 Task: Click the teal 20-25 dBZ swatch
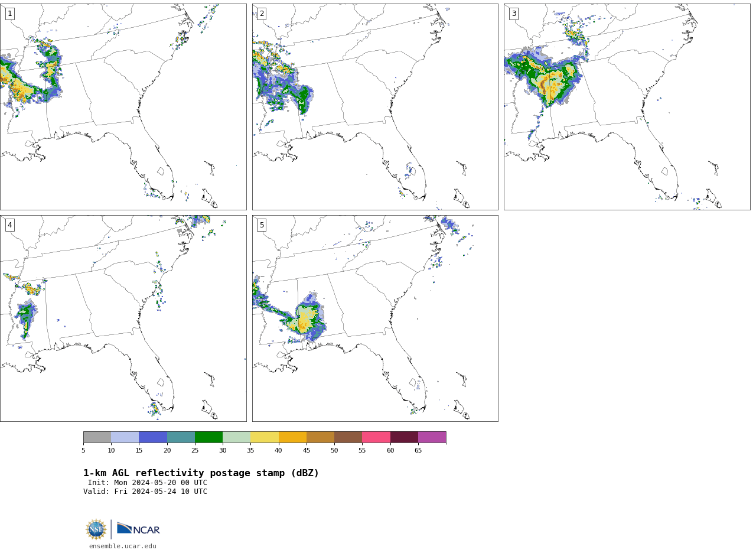(x=181, y=437)
